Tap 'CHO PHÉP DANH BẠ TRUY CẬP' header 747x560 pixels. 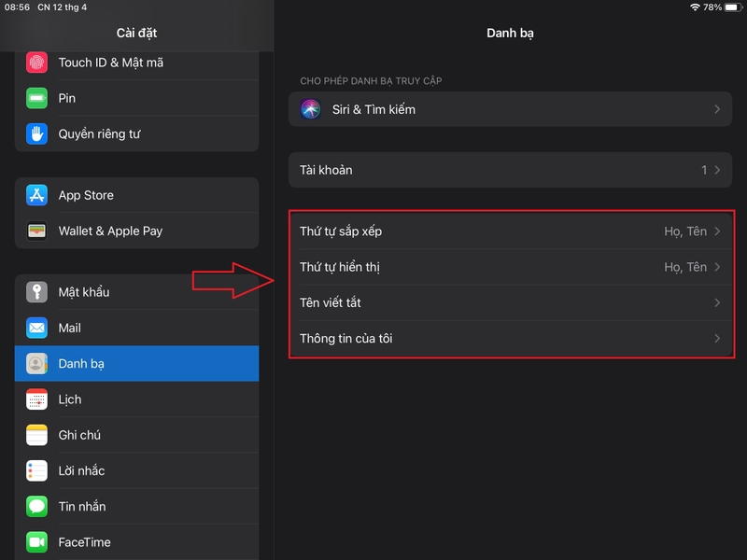click(x=371, y=81)
